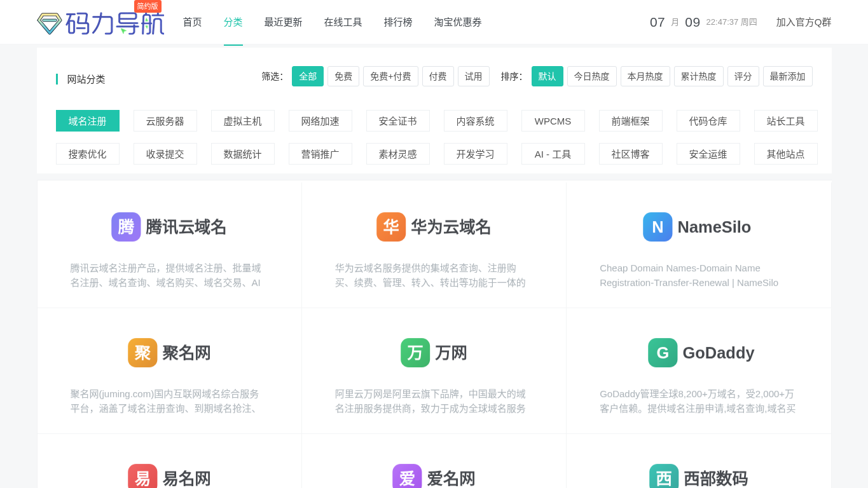Open 最近更新 page
Viewport: 868px width, 488px height.
(x=284, y=22)
